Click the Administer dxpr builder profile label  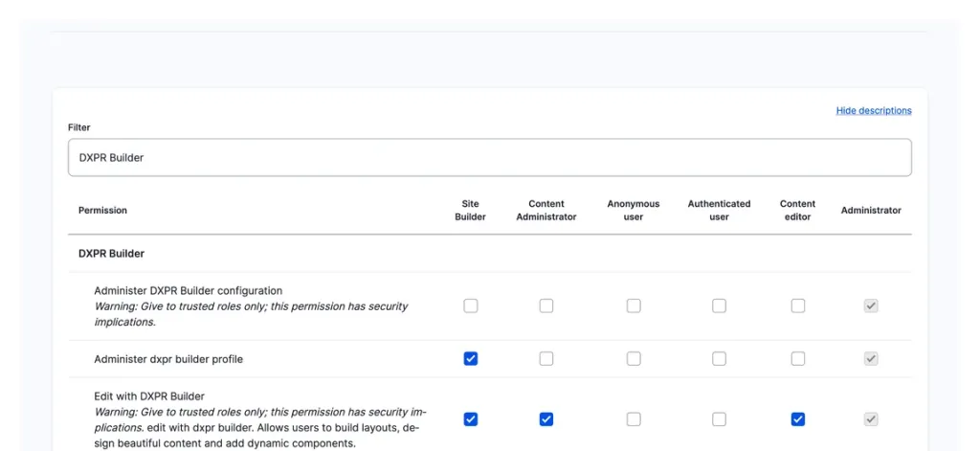pos(168,359)
